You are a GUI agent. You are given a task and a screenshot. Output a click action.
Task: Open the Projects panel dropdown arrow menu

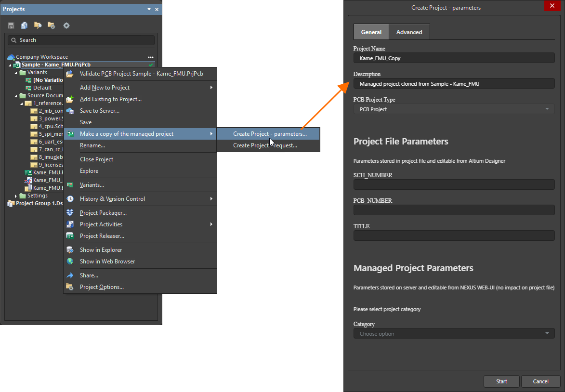(x=149, y=9)
